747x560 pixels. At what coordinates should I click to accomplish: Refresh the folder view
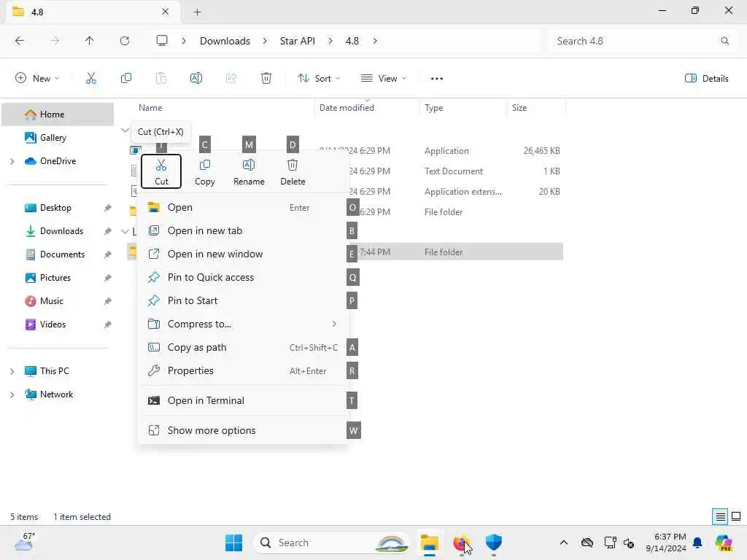coord(125,41)
